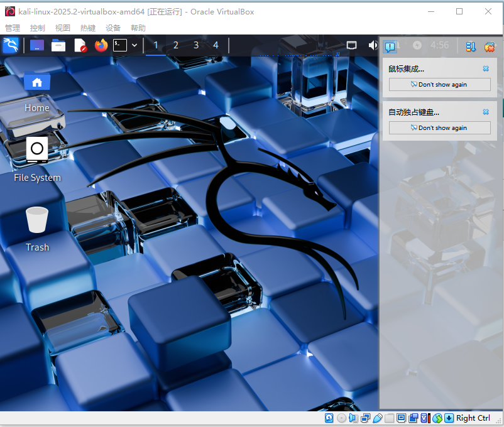Viewport: 504px width, 427px height.
Task: Click Don't show again under 鼠标集成
Action: click(440, 85)
